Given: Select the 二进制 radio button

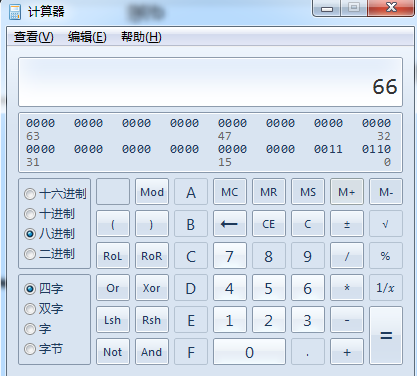Looking at the screenshot, I should coord(49,254).
